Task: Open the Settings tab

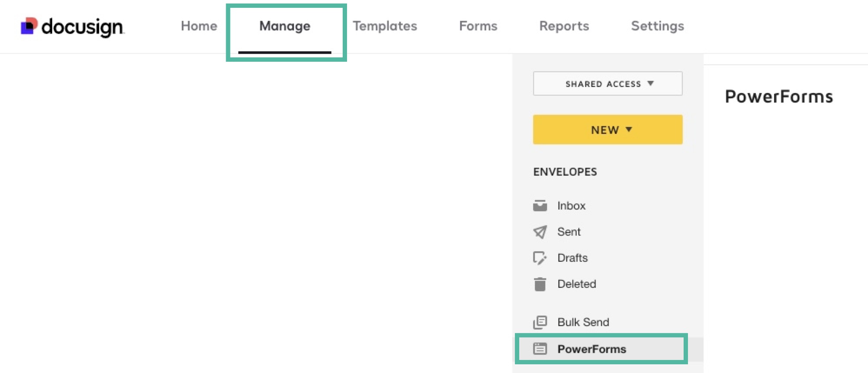Action: tap(657, 26)
